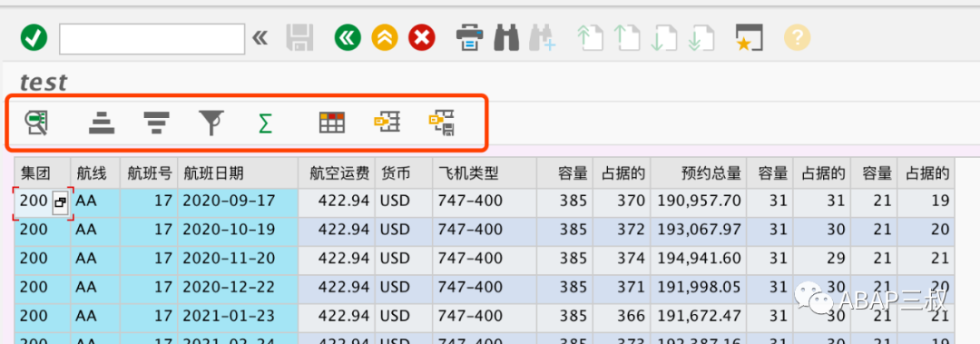Sort in descending order icon
This screenshot has width=980, height=344.
click(156, 123)
